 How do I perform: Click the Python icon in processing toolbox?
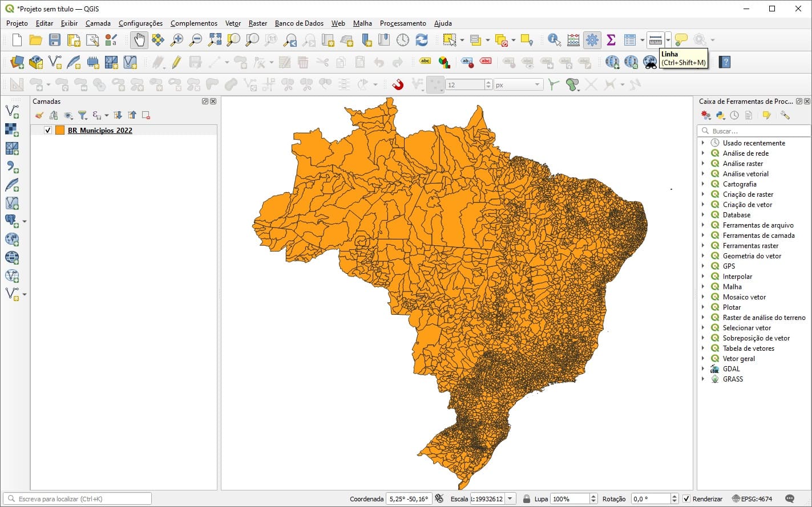point(720,115)
